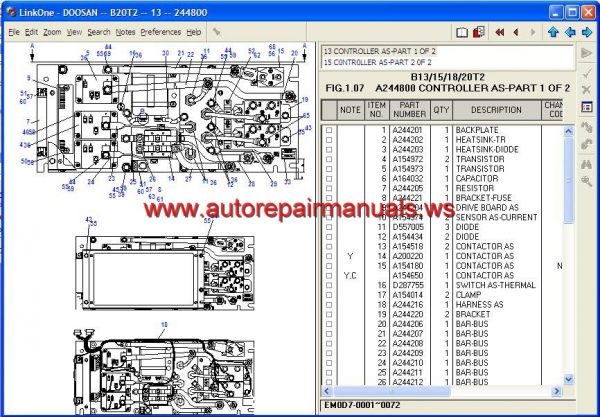Click the pin icon beside Help menu
The height and width of the screenshot is (417, 600).
coord(217,33)
